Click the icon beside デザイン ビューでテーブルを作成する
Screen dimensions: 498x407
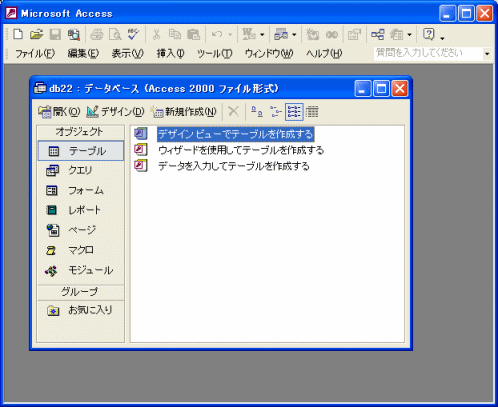[141, 134]
